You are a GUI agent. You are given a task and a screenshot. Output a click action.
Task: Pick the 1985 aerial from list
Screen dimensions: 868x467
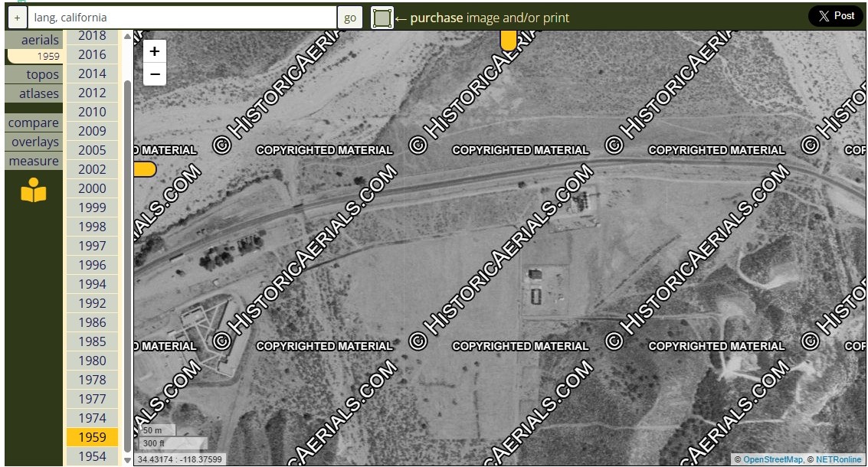click(x=92, y=341)
